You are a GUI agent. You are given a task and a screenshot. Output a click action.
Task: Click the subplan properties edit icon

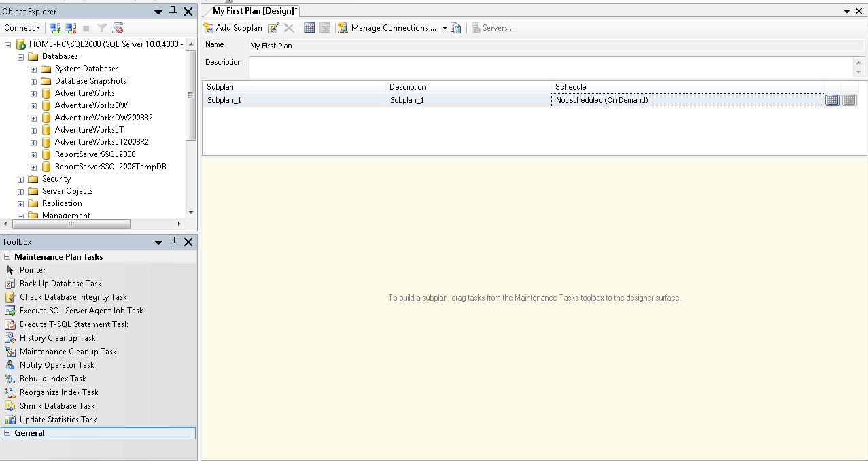click(274, 28)
